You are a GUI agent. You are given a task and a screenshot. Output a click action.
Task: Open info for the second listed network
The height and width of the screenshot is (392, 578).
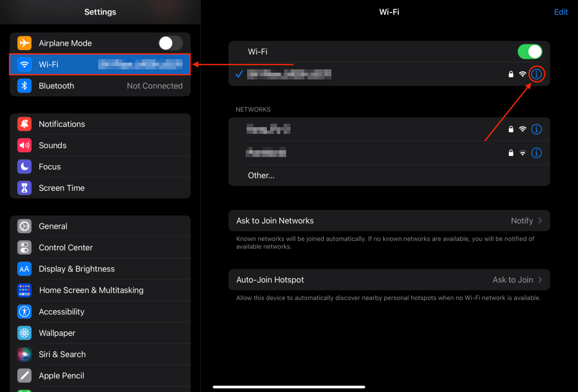click(537, 153)
